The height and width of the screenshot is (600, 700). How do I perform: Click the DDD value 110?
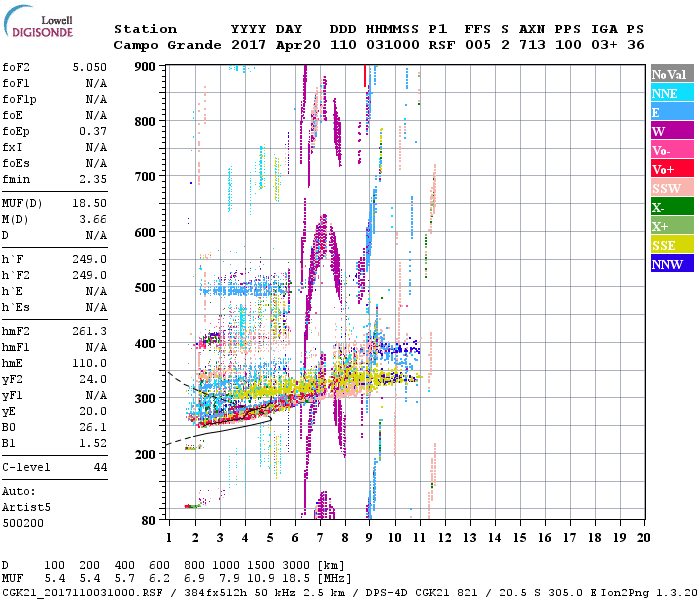click(x=343, y=45)
